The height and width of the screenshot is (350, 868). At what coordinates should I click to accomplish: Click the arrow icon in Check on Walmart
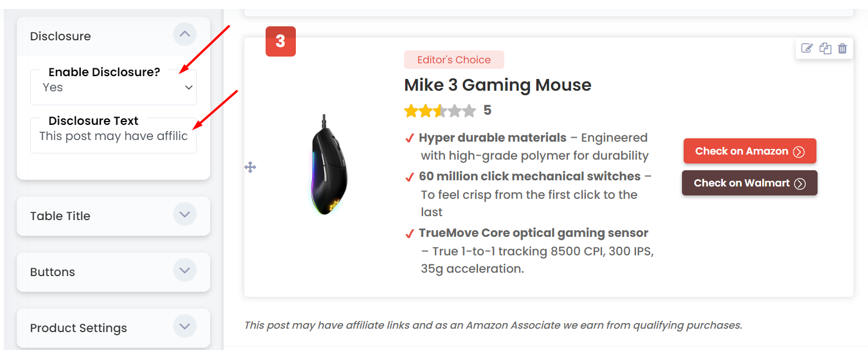pos(800,184)
